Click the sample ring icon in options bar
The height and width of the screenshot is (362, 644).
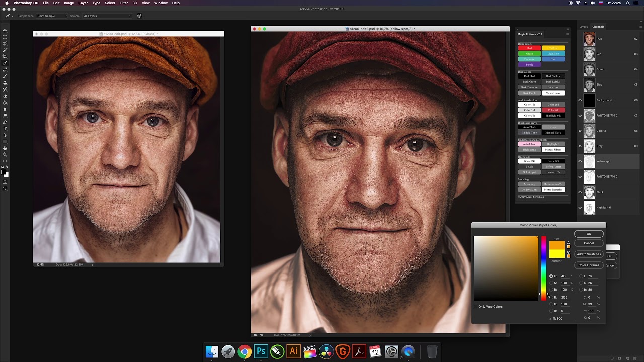coord(139,16)
